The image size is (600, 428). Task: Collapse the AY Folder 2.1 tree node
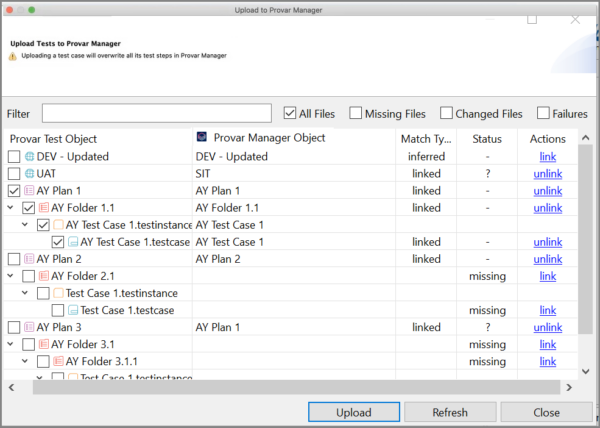(11, 276)
